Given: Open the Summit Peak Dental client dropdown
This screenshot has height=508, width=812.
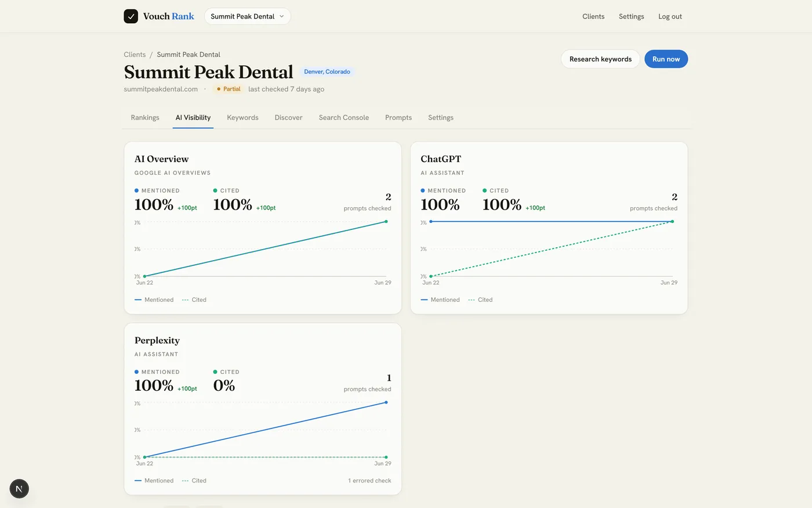Looking at the screenshot, I should pyautogui.click(x=248, y=16).
